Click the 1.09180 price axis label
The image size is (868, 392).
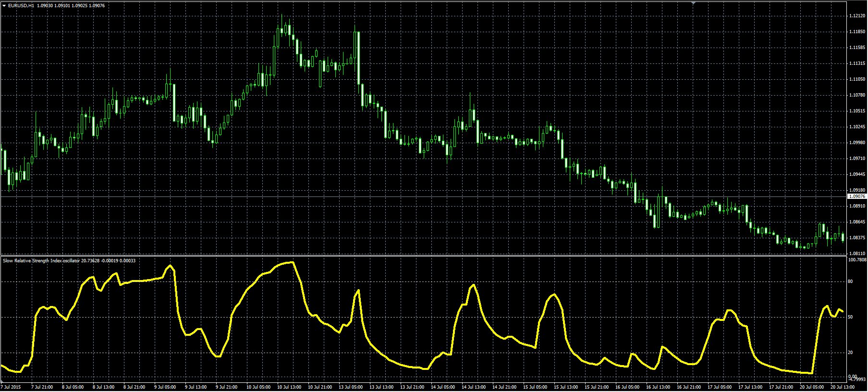click(x=857, y=190)
